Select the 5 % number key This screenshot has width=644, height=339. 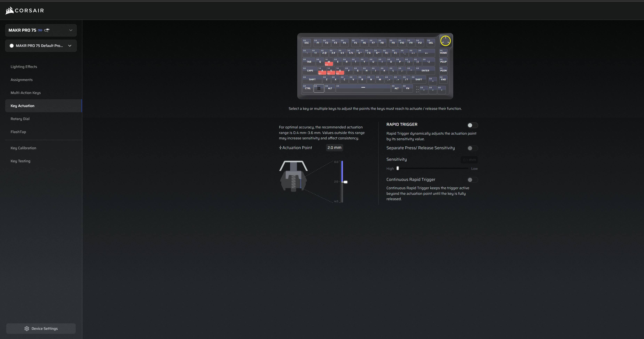tap(351, 53)
